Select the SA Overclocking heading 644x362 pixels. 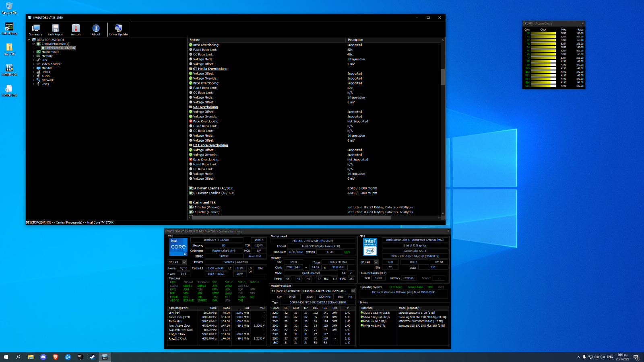205,107
